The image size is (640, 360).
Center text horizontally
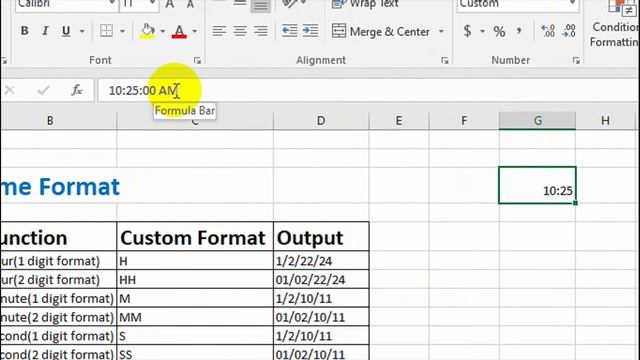[240, 31]
